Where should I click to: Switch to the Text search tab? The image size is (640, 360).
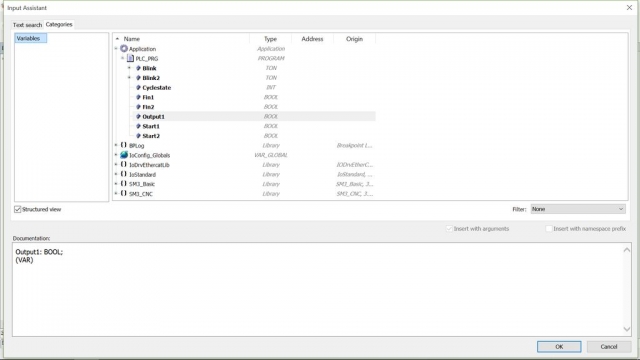coord(27,25)
